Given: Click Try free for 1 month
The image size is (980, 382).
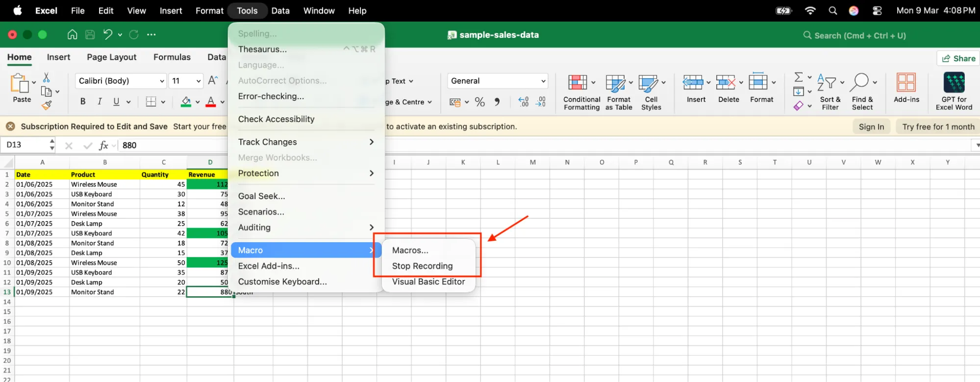Looking at the screenshot, I should [938, 127].
